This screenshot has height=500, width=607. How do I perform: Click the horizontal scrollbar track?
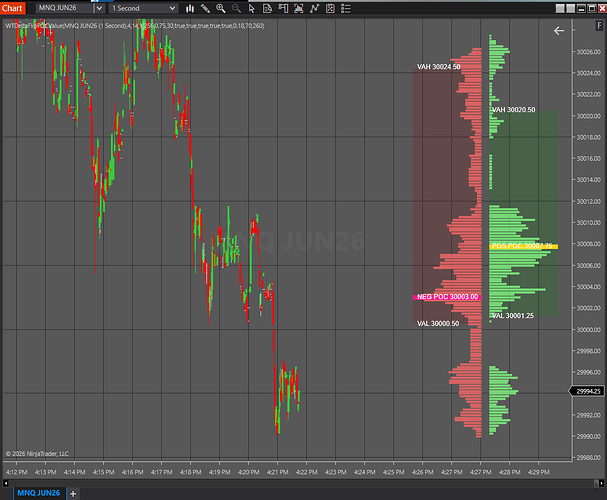pos(301,483)
